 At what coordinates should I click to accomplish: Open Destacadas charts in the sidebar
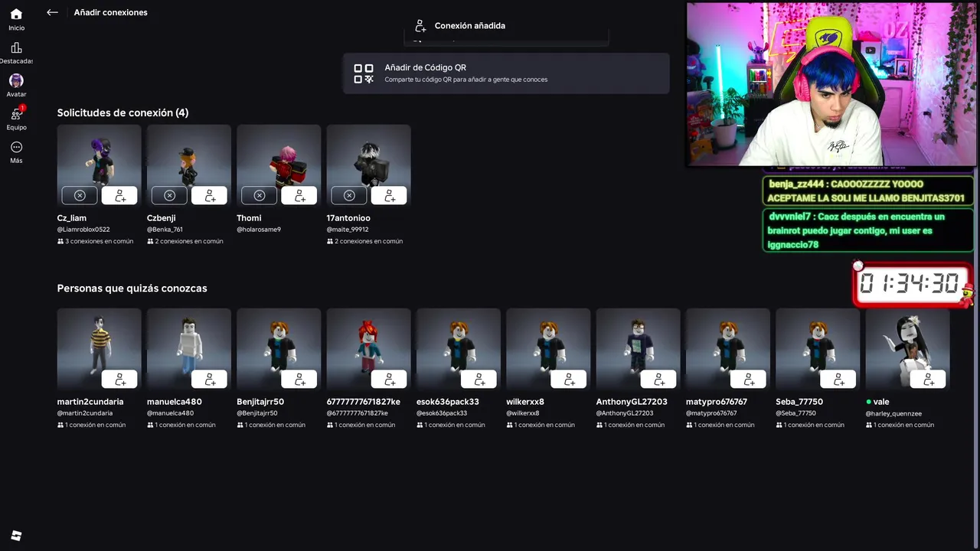[x=16, y=53]
